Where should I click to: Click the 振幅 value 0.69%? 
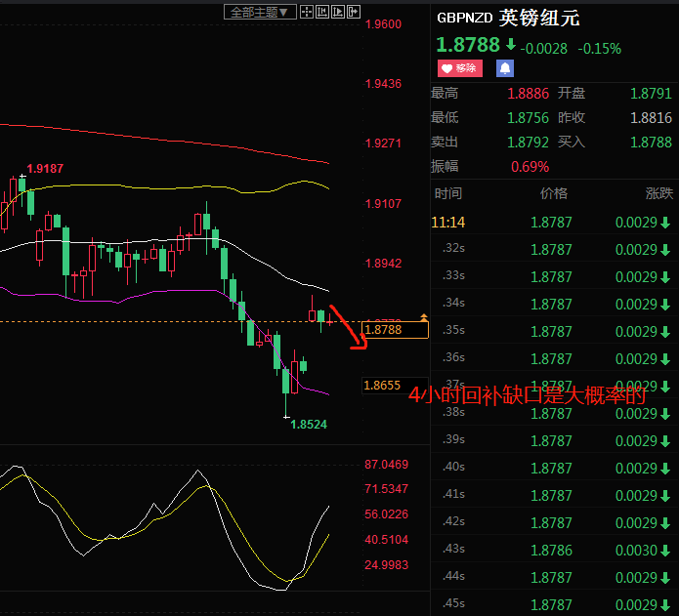(530, 167)
